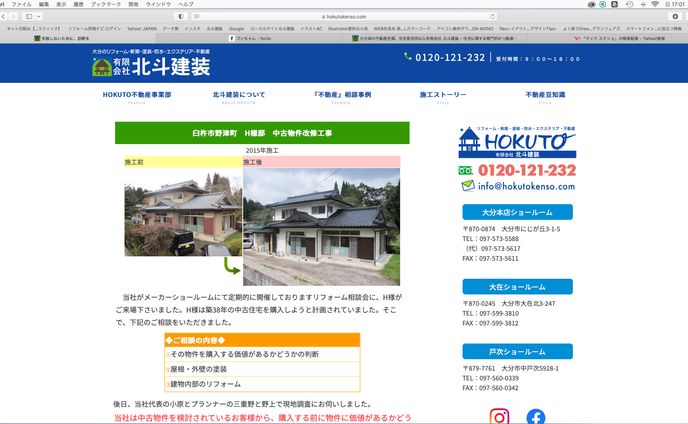Click the row その物件を購入する価値があるかどうかの判断
The image size is (688, 424).
(262, 354)
